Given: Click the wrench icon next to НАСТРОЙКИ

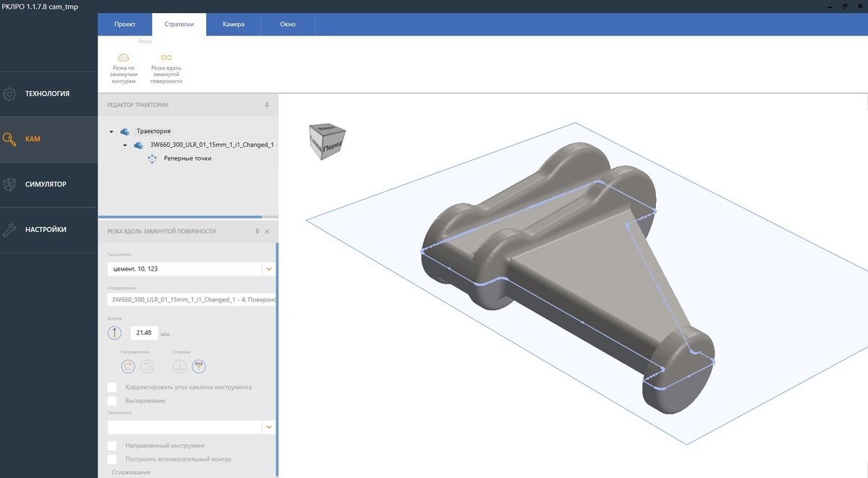Looking at the screenshot, I should tap(9, 230).
